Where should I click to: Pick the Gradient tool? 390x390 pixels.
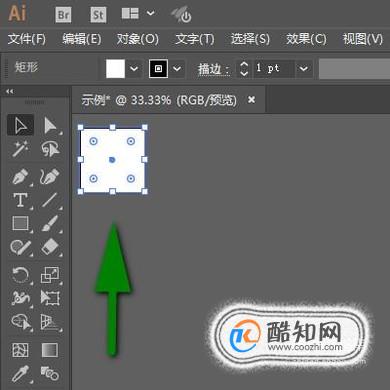point(50,350)
